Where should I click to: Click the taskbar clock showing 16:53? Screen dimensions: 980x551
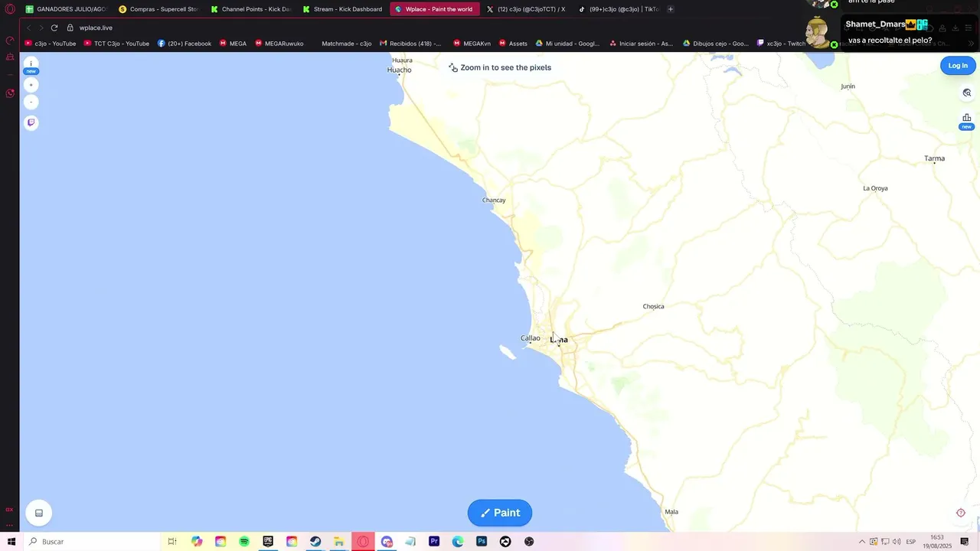point(937,542)
